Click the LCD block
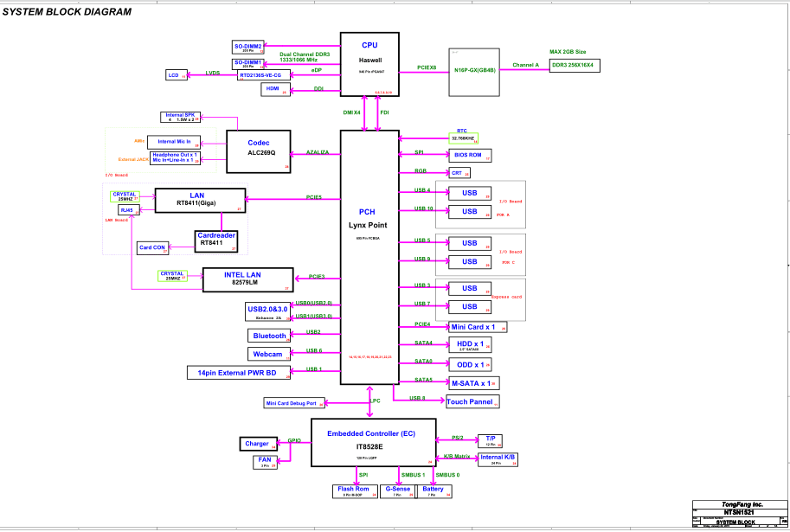This screenshot has width=790, height=532. (x=177, y=75)
